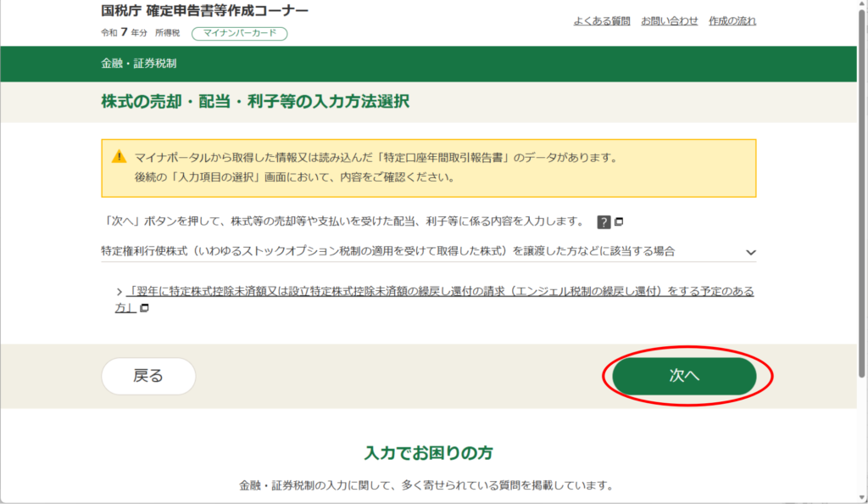Click the マイナンバーカード badge

click(240, 34)
